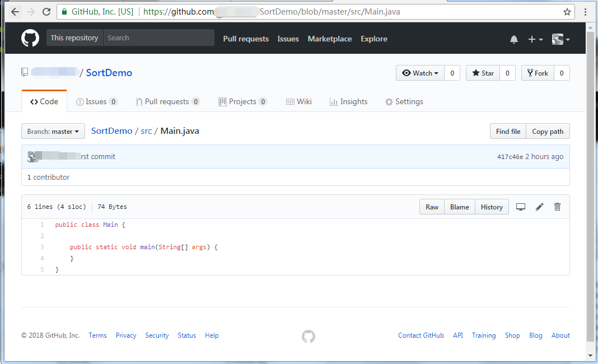Viewport: 598px width, 364px height.
Task: Focus the repository Search field
Action: pyautogui.click(x=158, y=38)
